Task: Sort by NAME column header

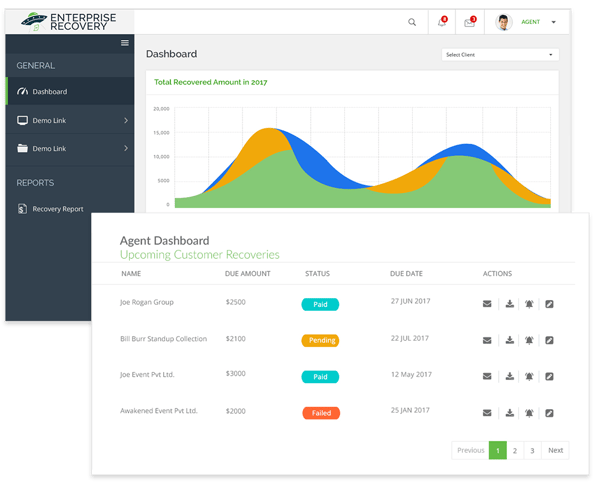Action: coord(131,274)
